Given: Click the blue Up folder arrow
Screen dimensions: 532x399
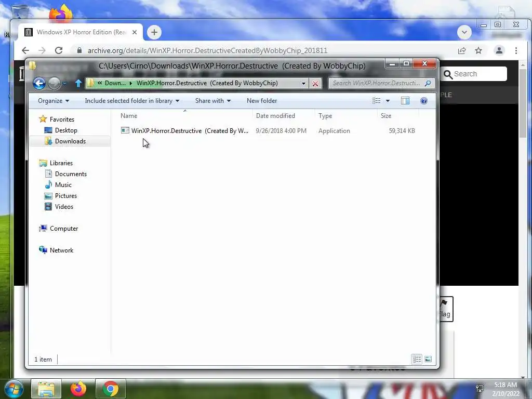Looking at the screenshot, I should [78, 83].
